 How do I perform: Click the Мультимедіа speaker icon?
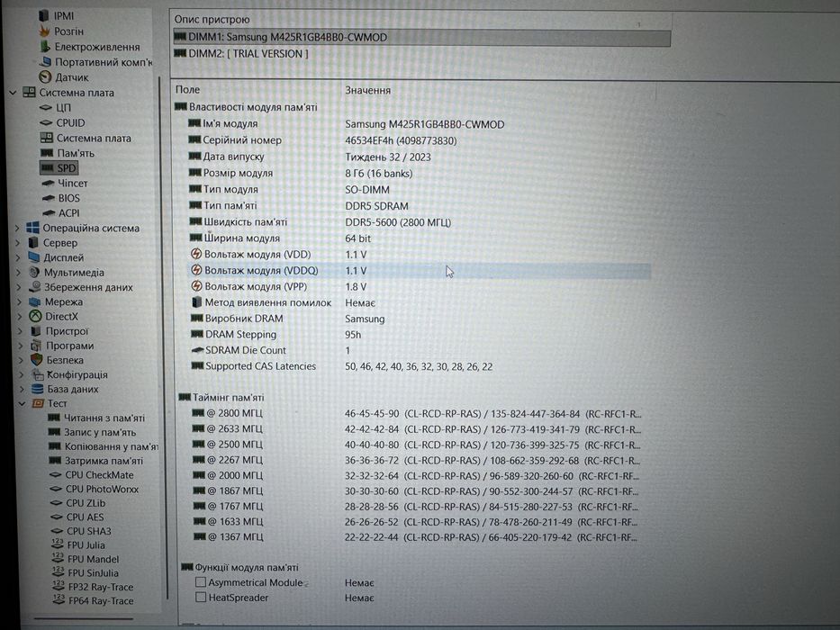coord(34,272)
